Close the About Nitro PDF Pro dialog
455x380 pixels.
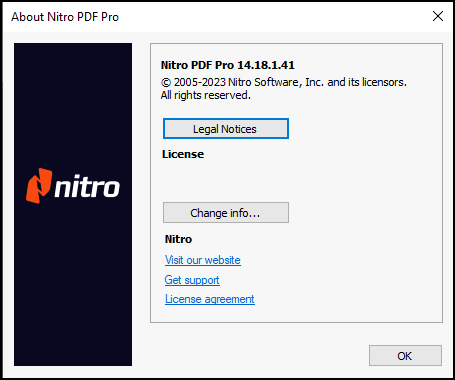click(438, 16)
